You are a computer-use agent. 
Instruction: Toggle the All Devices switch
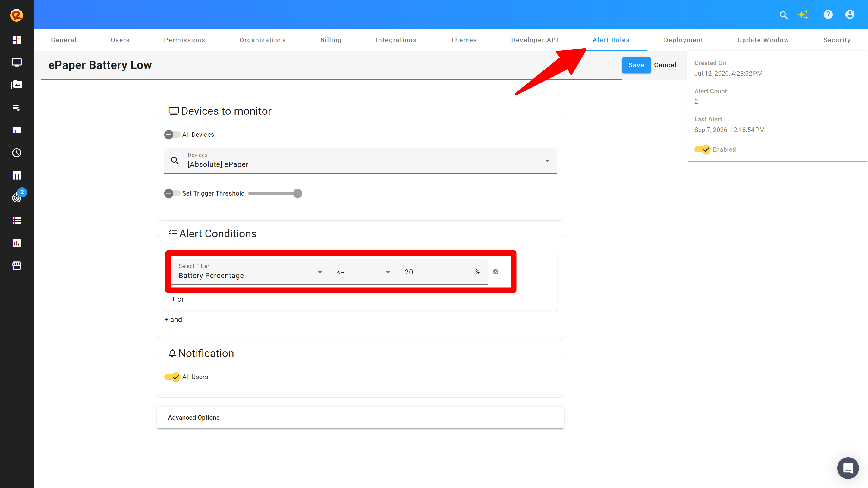point(172,135)
